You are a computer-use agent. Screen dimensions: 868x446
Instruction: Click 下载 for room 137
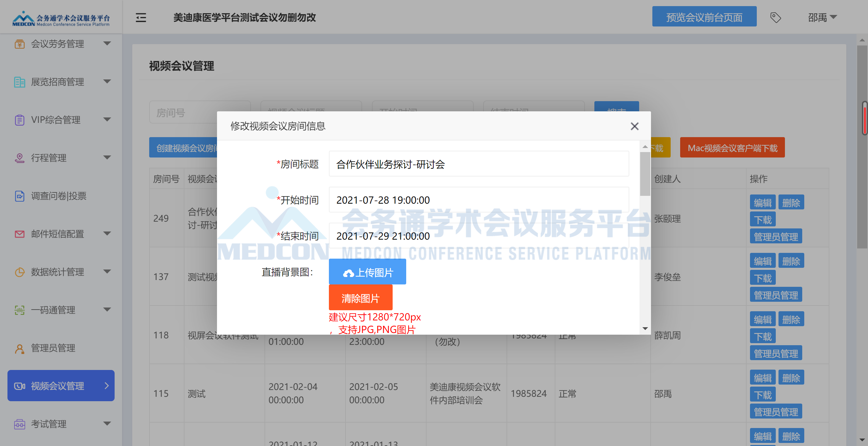(x=763, y=278)
